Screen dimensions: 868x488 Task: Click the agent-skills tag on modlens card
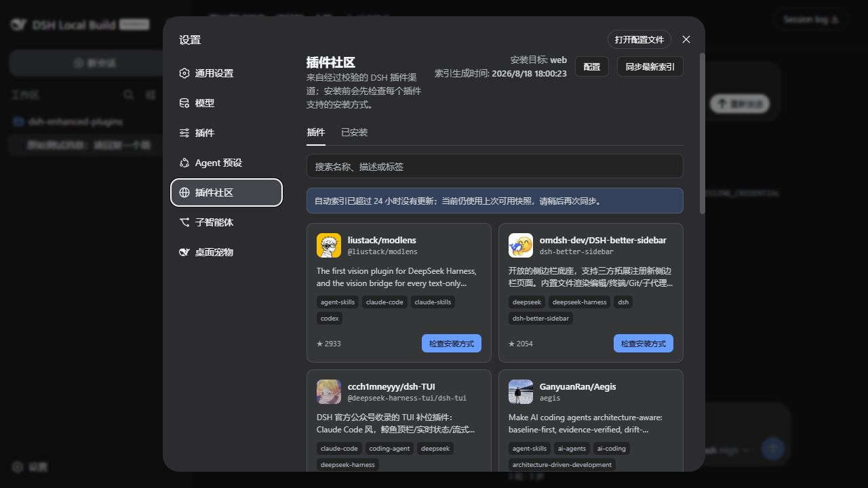pyautogui.click(x=338, y=302)
